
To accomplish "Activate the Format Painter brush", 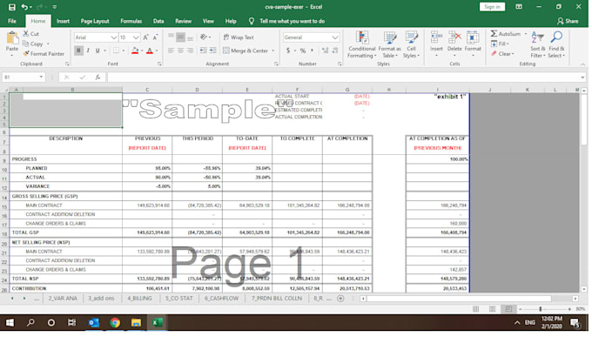I will 25,54.
